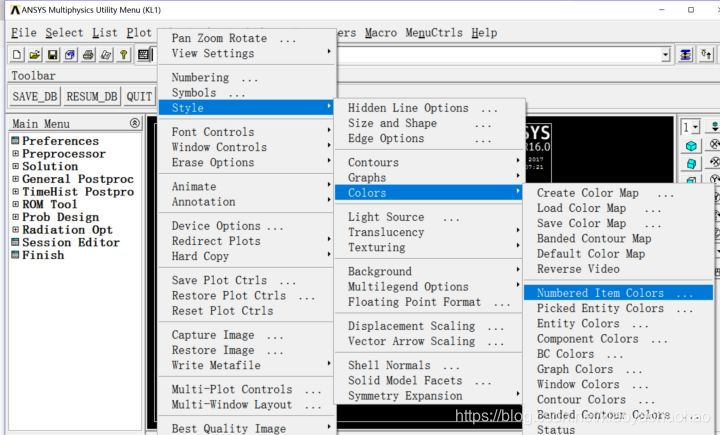Click the Preferences item icon in Main Menu
This screenshot has height=435, width=720.
[15, 141]
